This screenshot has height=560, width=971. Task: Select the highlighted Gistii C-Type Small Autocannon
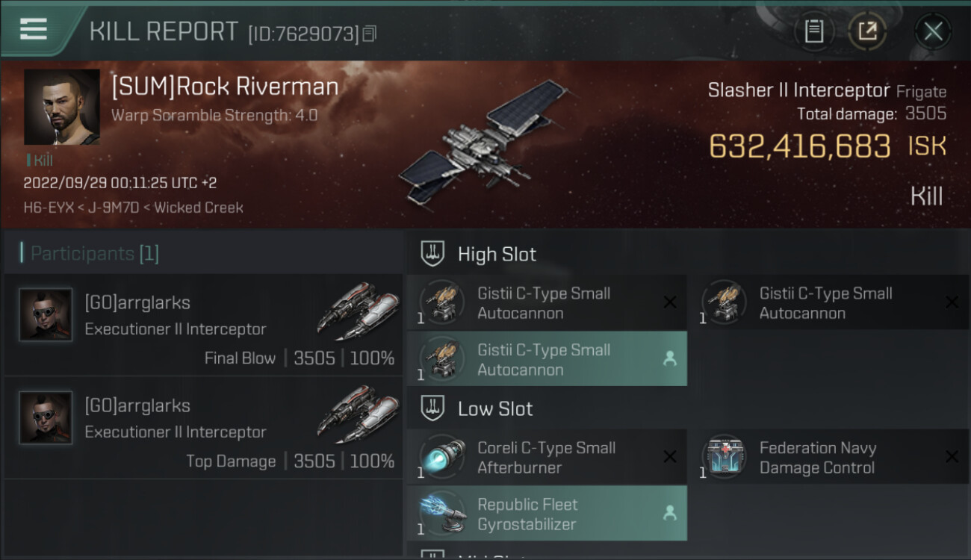[x=545, y=359]
